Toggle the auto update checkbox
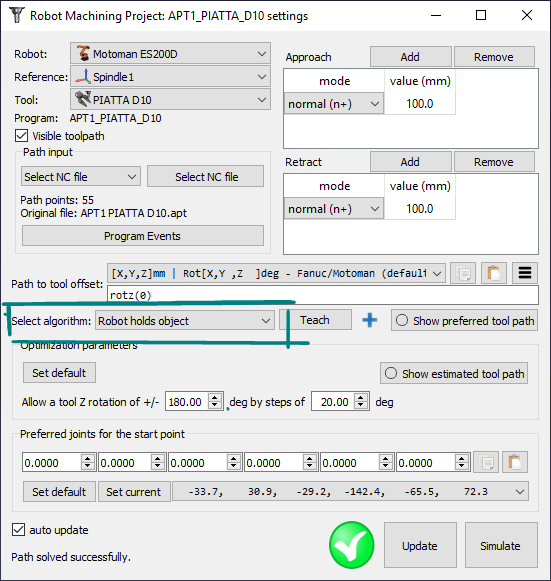The image size is (551, 581). pyautogui.click(x=19, y=530)
